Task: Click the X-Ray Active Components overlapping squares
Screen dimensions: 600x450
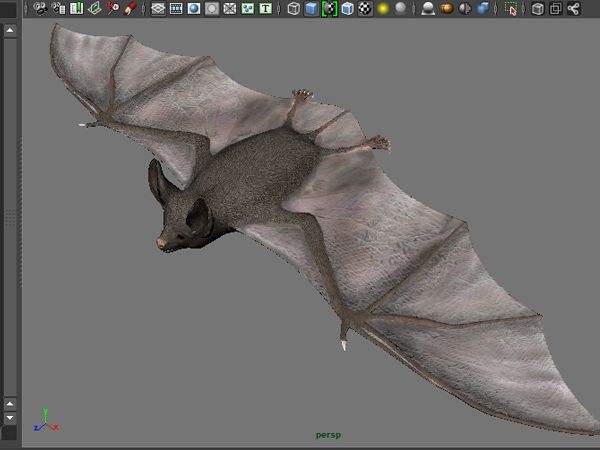Action: click(556, 8)
